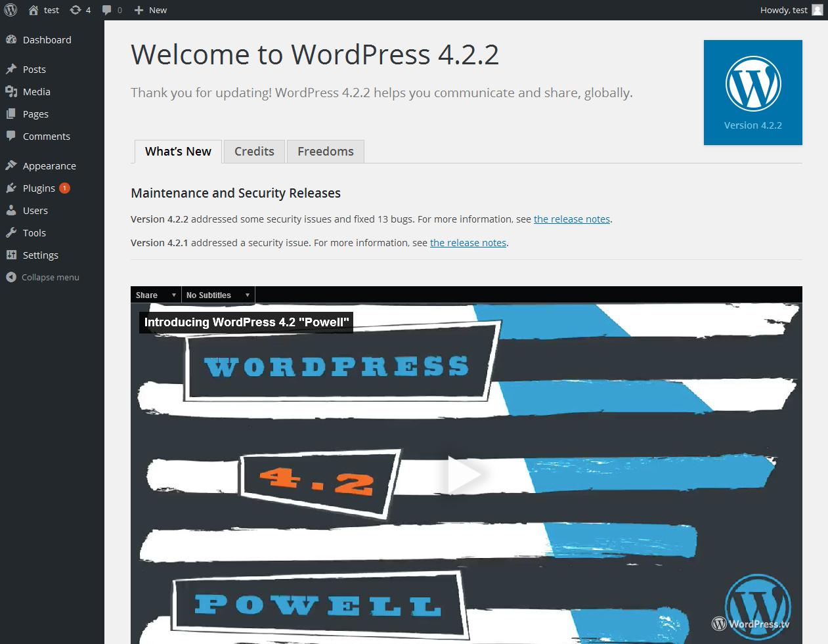Click the Plugins update count badge

click(x=64, y=188)
